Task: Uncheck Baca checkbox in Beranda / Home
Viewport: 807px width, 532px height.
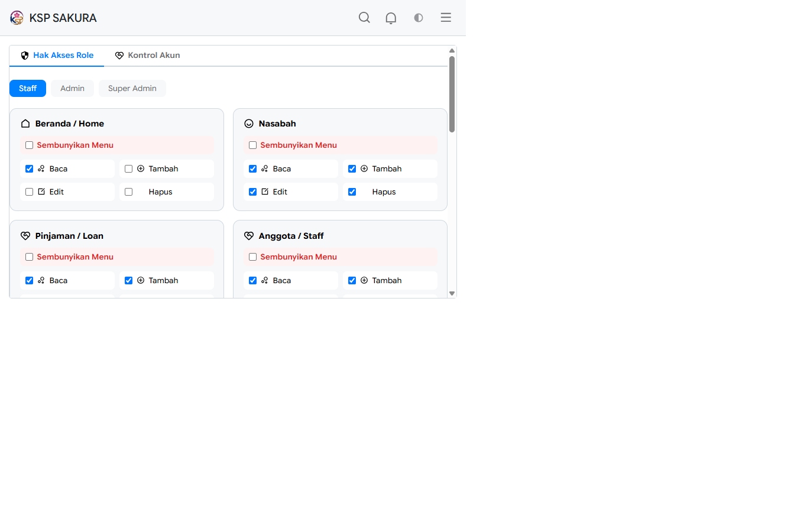Action: click(x=29, y=168)
